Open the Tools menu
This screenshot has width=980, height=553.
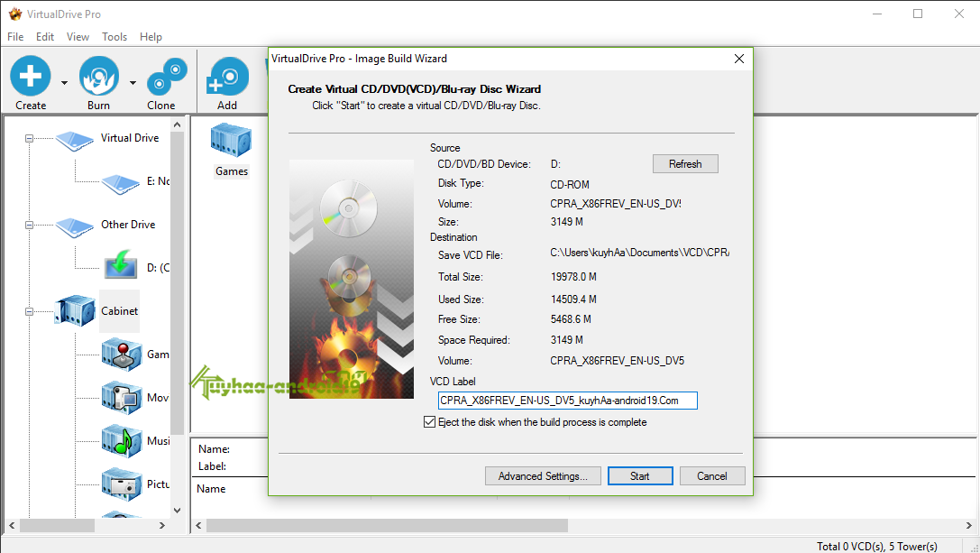coord(114,37)
